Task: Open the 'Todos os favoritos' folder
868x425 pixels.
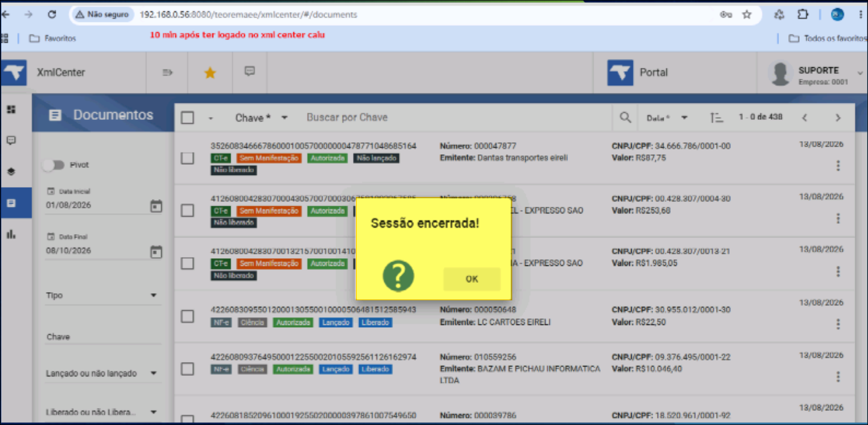Action: [x=828, y=38]
